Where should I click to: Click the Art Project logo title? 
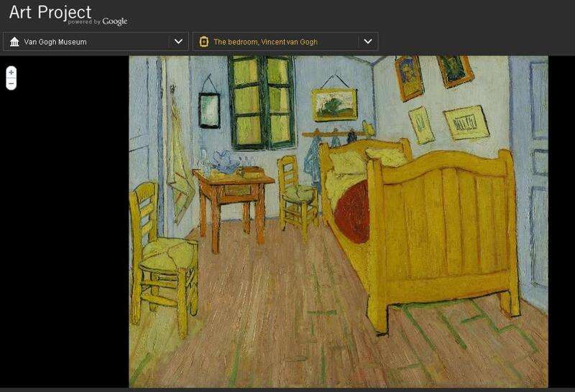coord(50,12)
